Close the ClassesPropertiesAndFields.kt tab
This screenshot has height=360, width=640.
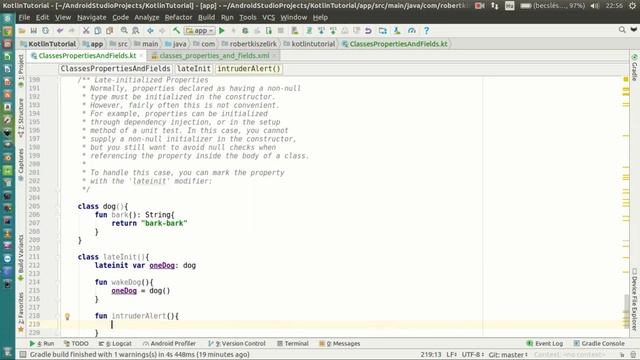tap(141, 56)
